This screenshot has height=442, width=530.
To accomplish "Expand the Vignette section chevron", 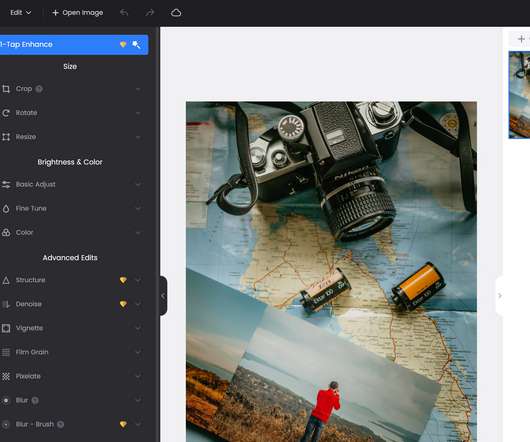I will 138,328.
